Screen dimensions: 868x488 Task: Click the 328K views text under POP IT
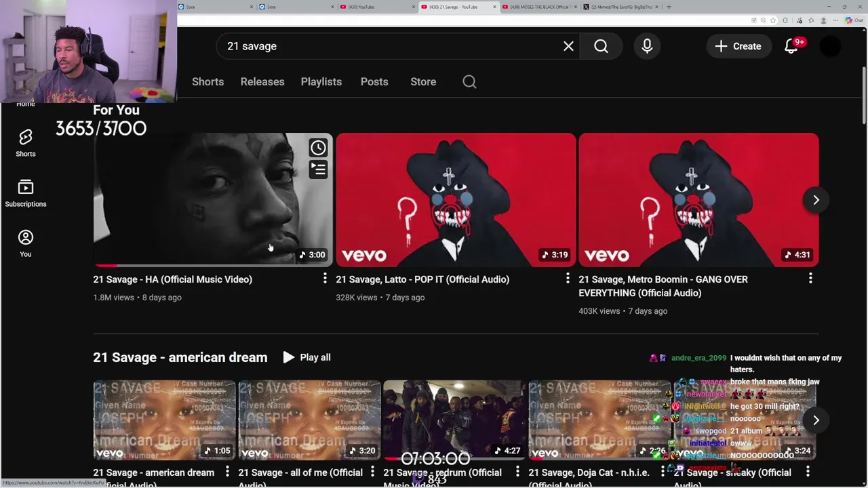357,298
